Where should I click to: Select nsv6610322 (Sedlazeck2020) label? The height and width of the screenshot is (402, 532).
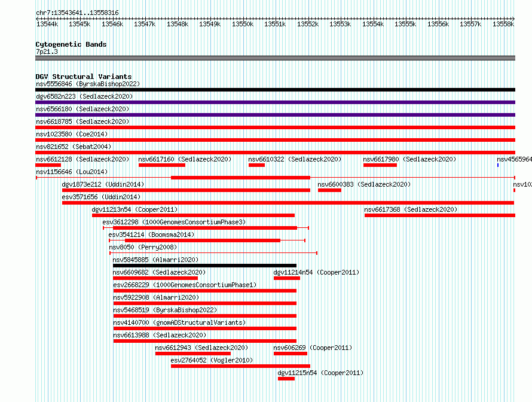(x=295, y=159)
